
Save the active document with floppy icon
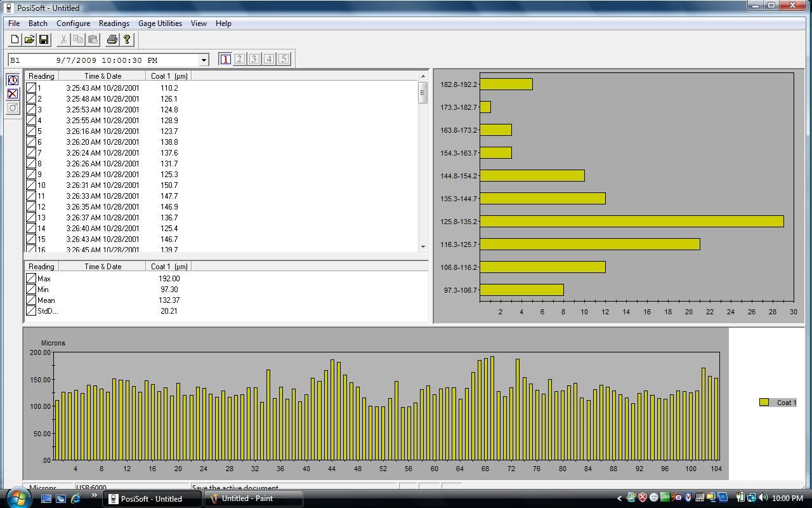click(44, 39)
